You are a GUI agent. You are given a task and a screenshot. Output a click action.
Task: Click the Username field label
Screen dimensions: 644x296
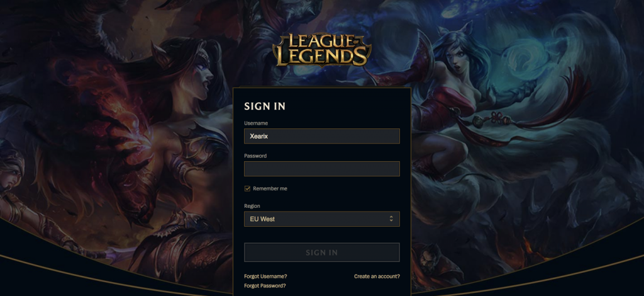(256, 123)
